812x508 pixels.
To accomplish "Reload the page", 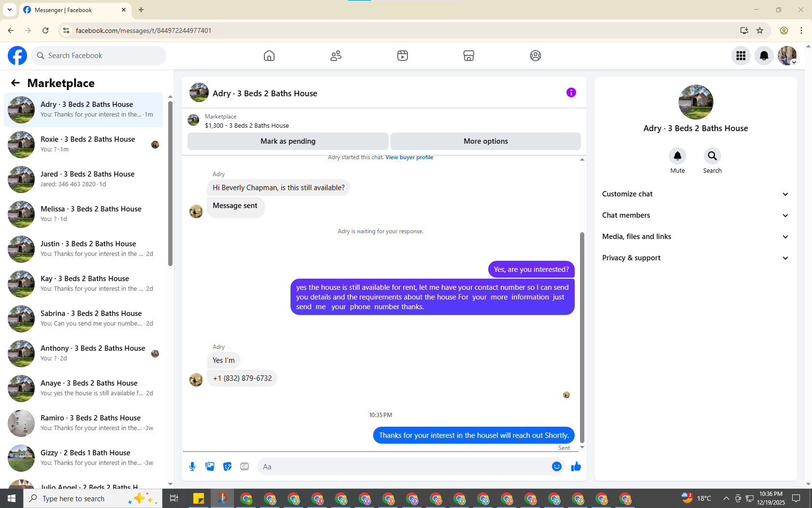I will pos(45,30).
